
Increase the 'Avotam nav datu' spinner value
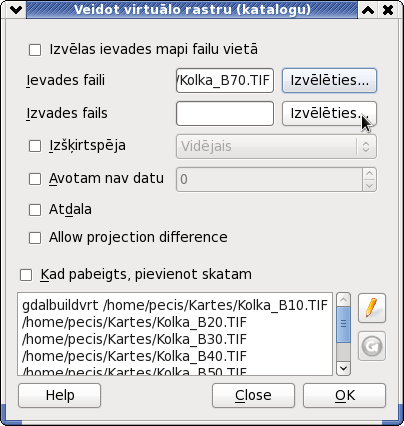tap(369, 174)
